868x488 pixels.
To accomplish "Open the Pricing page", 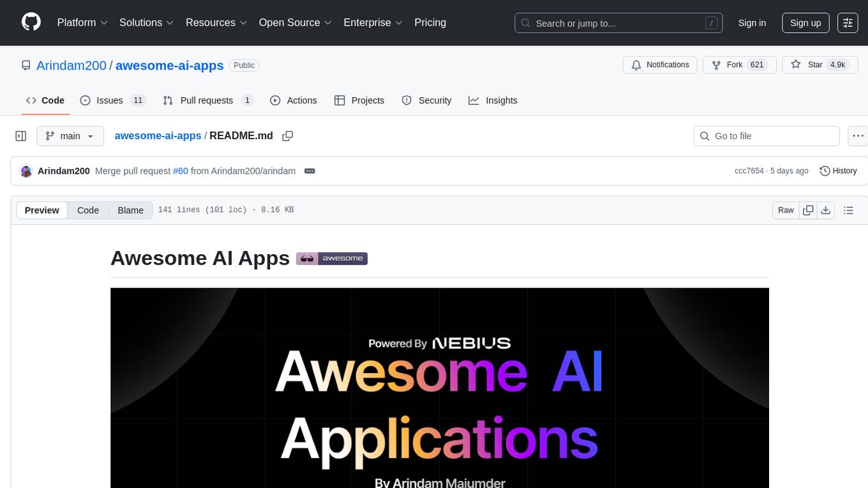I will (430, 22).
